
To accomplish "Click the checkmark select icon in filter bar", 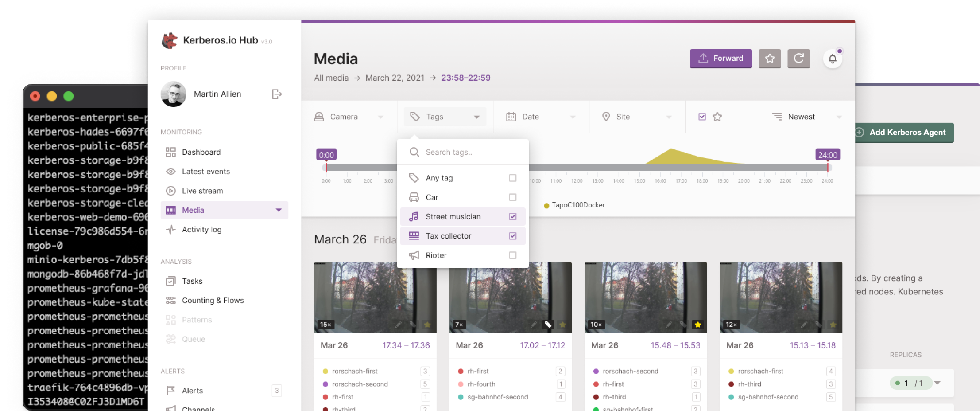I will tap(702, 117).
